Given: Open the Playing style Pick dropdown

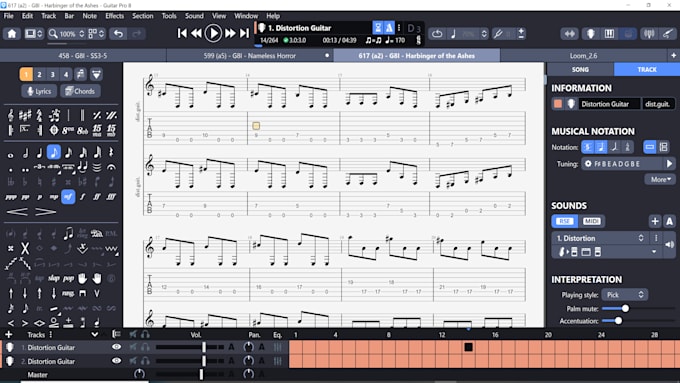Looking at the screenshot, I should (624, 295).
